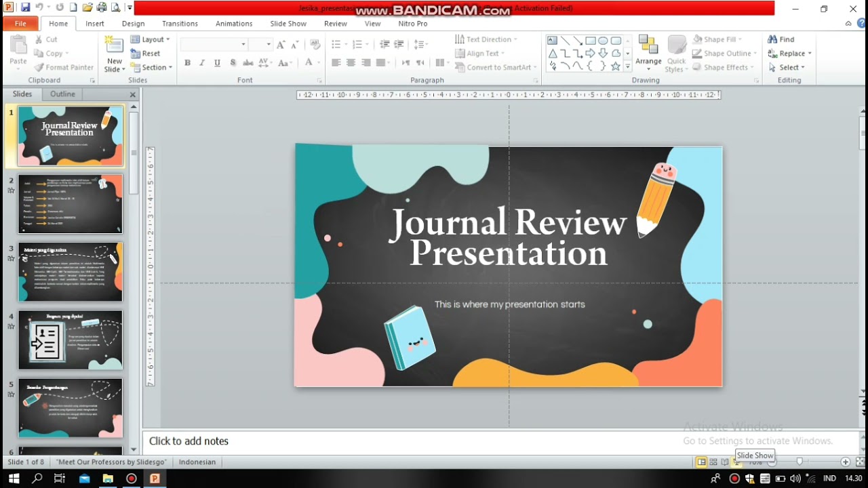Decrease font size with shrink icon
Viewport: 868px width, 488px height.
295,45
